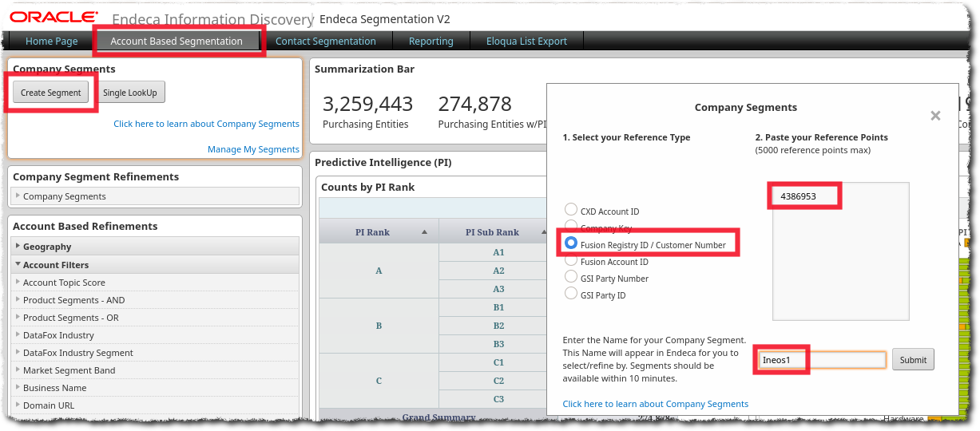
Task: Click the Single LookUp button
Action: tap(130, 93)
